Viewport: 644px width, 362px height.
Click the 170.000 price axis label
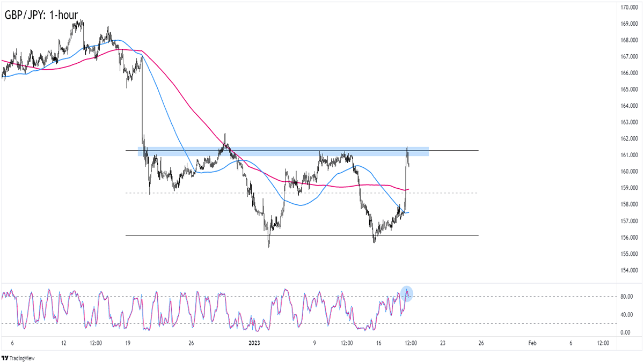628,7
